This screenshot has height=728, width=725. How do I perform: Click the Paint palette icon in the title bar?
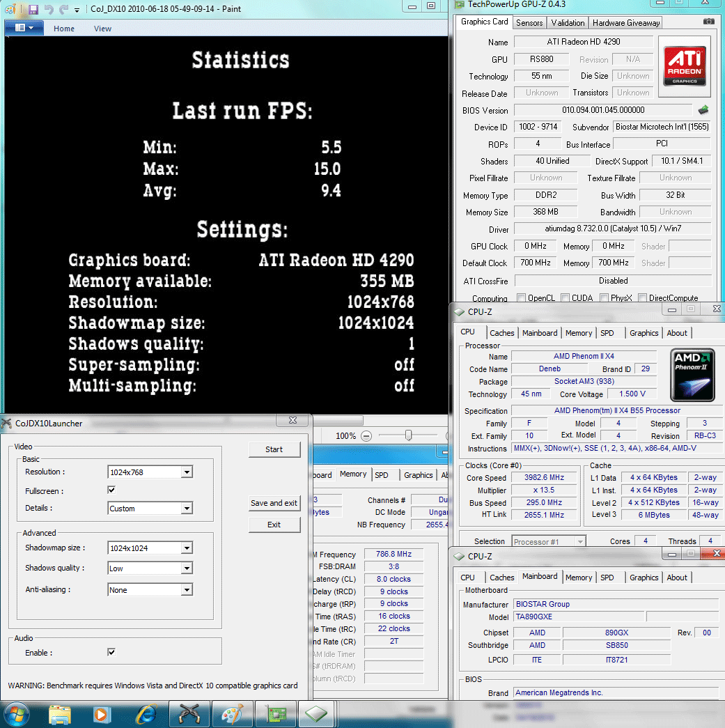pyautogui.click(x=10, y=9)
